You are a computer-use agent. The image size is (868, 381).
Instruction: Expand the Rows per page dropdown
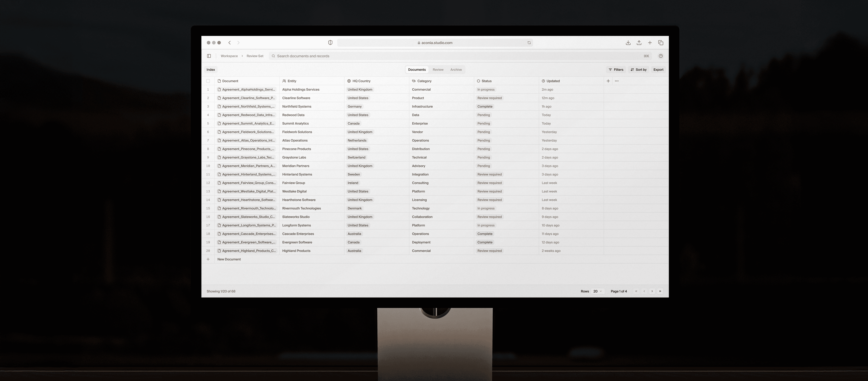(597, 291)
